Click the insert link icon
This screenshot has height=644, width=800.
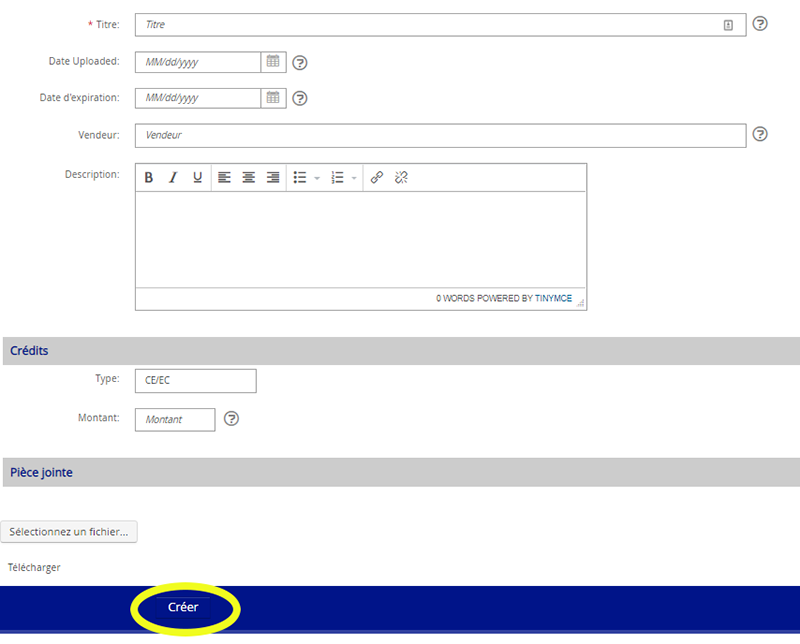(377, 177)
